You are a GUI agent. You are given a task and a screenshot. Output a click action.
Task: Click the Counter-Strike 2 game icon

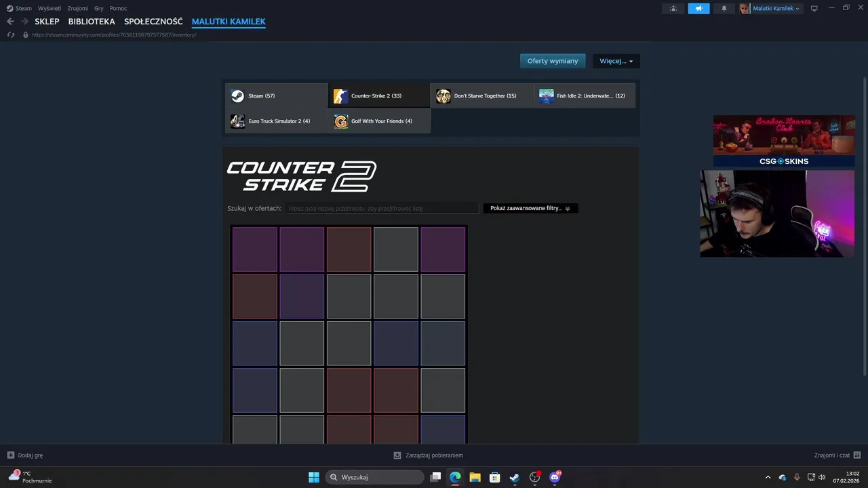(340, 96)
